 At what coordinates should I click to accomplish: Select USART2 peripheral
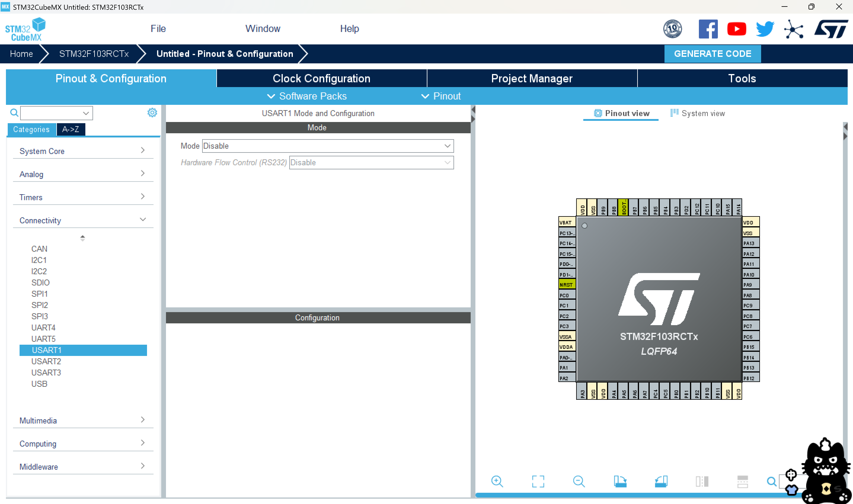click(46, 361)
